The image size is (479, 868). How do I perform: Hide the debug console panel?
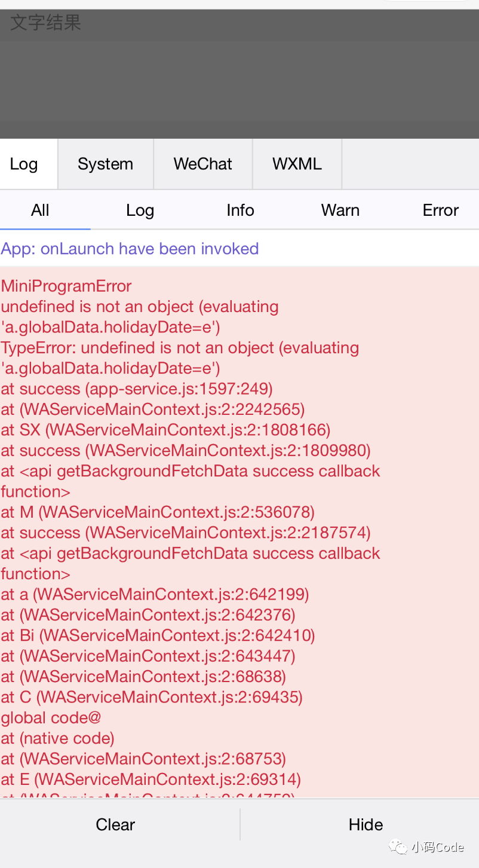pos(366,824)
